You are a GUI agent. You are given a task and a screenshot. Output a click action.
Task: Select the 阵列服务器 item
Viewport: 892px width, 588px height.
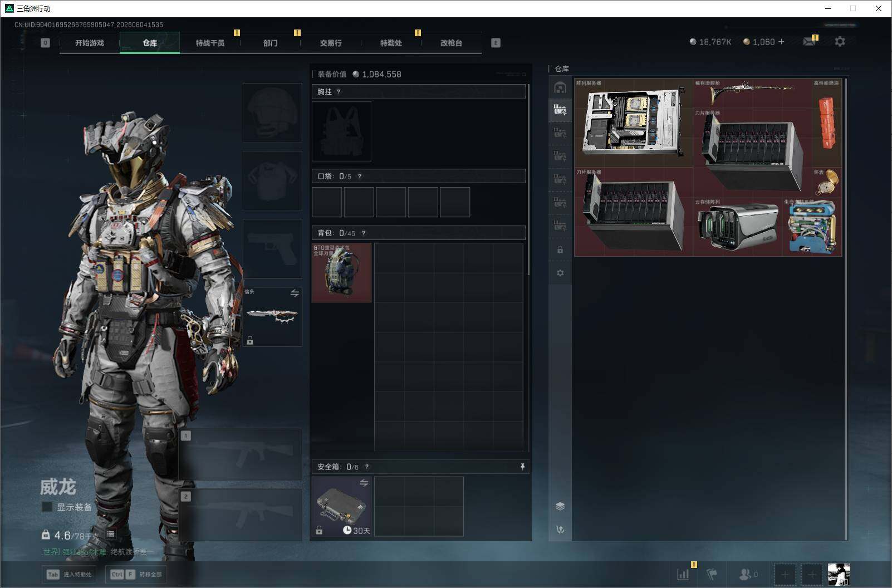click(x=634, y=122)
